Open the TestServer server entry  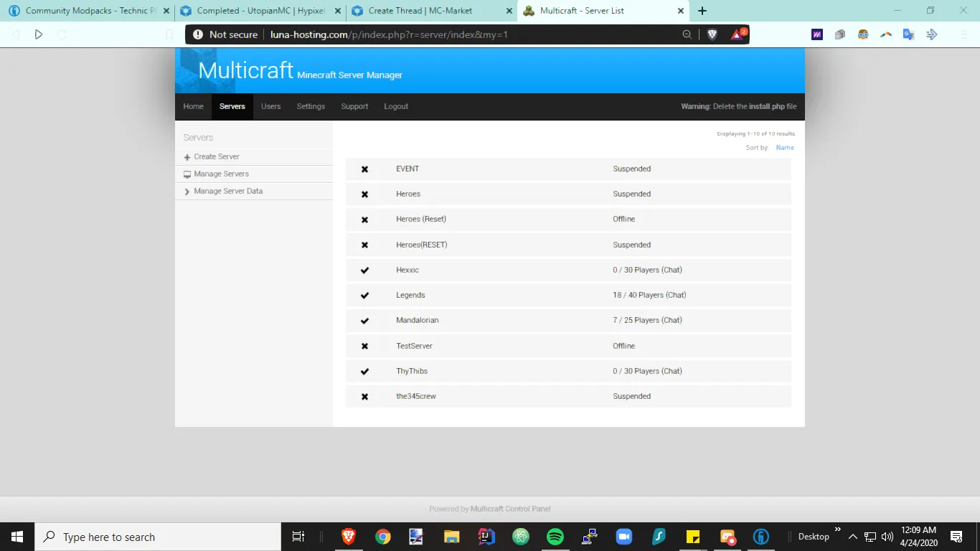click(415, 346)
